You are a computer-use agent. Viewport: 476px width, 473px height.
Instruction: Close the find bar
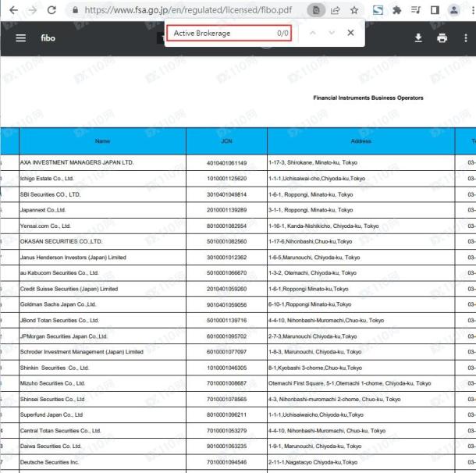pos(350,33)
